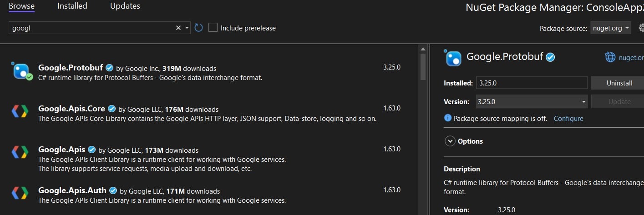Open the Package source nuget.org dropdown
The width and height of the screenshot is (644, 215).
tap(611, 28)
